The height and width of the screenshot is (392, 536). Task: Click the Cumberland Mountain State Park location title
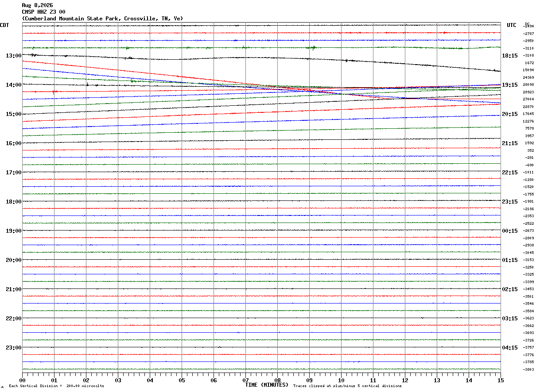(102, 19)
